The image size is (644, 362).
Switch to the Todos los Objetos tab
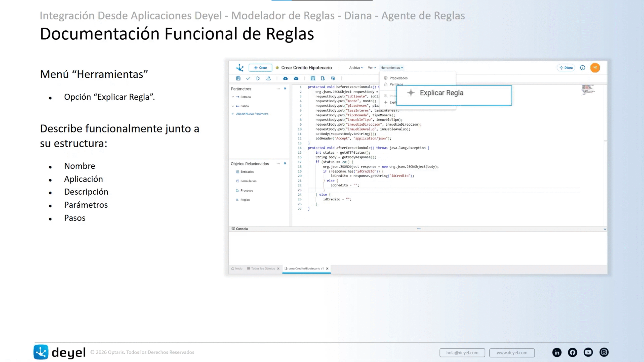tap(263, 268)
